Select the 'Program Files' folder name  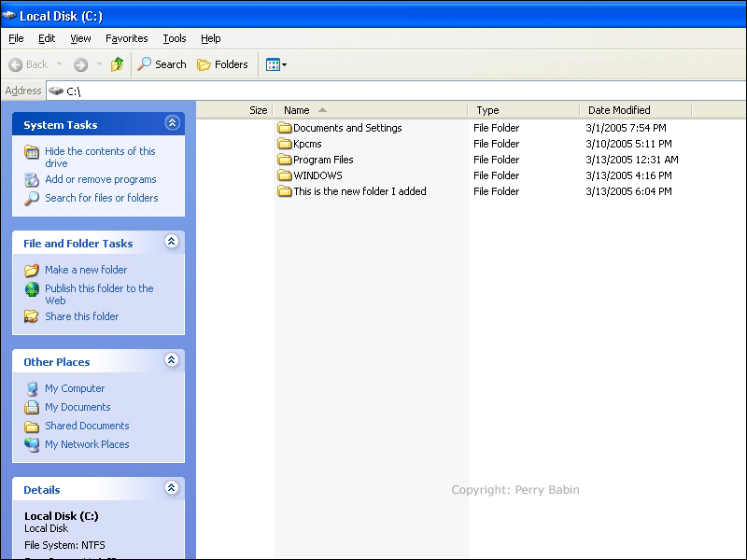click(323, 160)
